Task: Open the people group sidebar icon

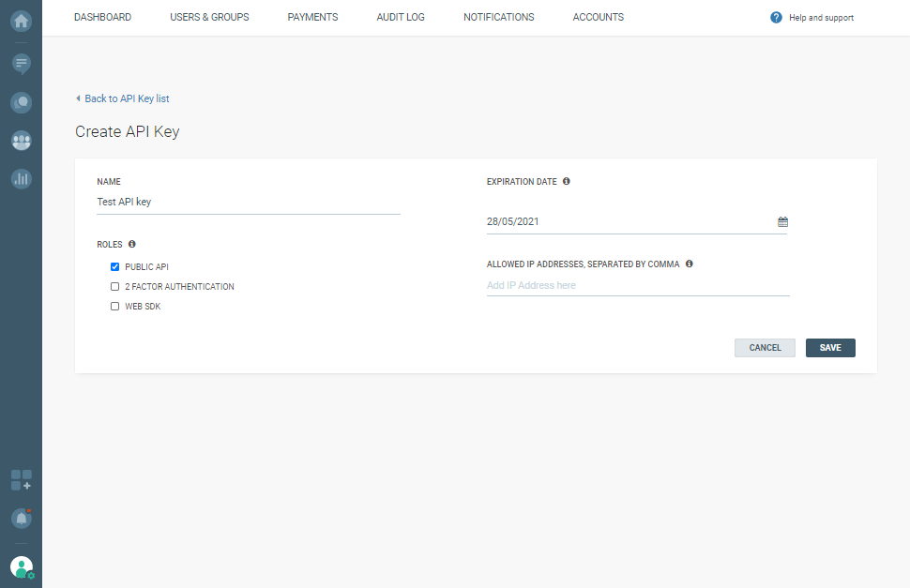Action: (21, 141)
